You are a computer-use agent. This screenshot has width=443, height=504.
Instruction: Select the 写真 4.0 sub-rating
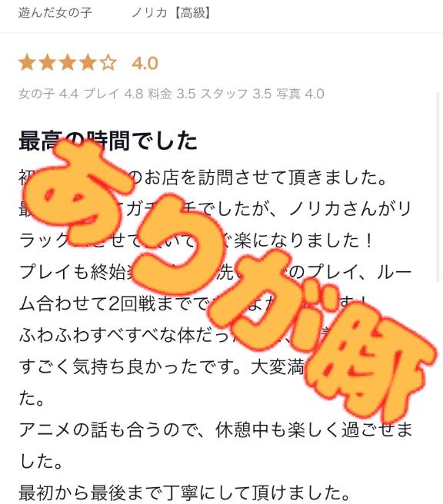pyautogui.click(x=300, y=94)
